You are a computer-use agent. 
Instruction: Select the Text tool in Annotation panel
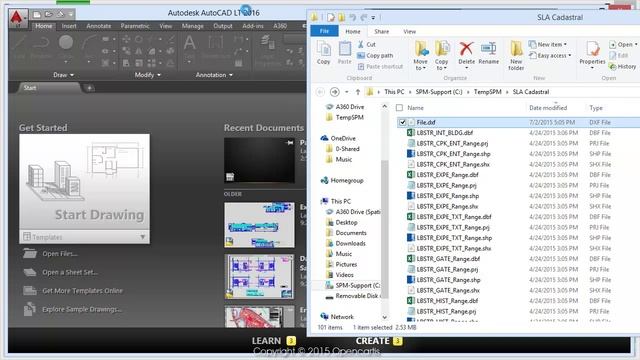[x=189, y=42]
